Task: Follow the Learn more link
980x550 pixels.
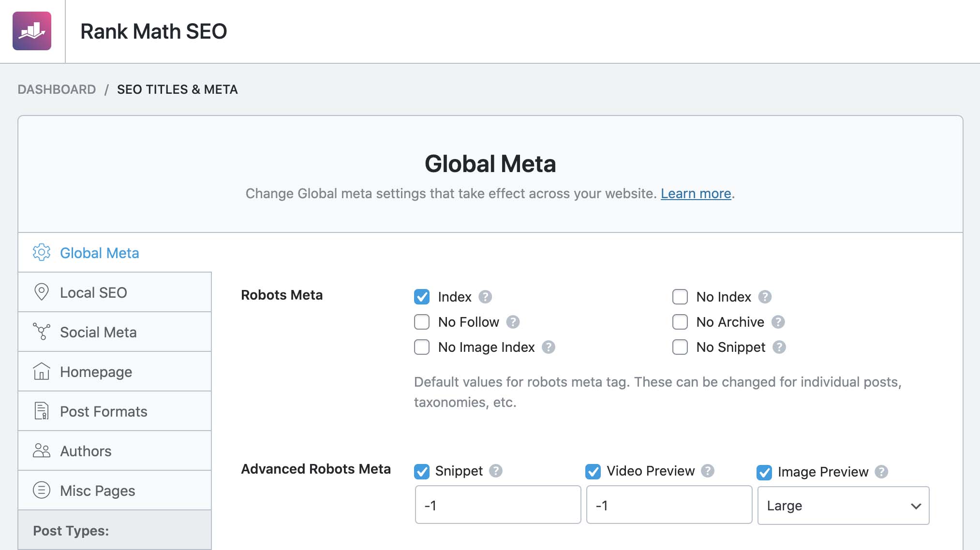Action: [x=696, y=193]
